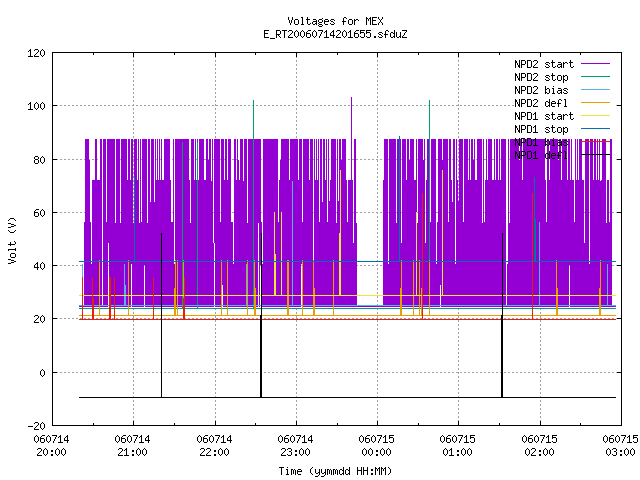Click the orange NPD2 defl legend line
Image resolution: width=640 pixels, height=480 pixels.
596,102
